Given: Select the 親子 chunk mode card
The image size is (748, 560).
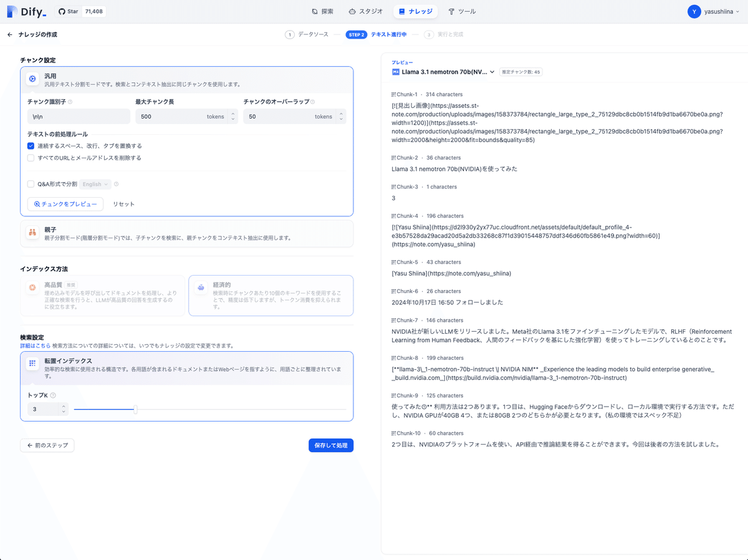Looking at the screenshot, I should tap(186, 233).
